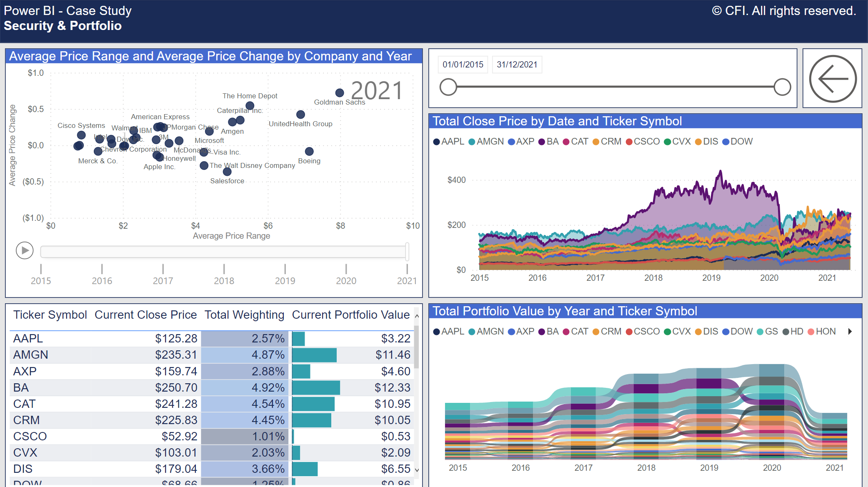Screen dimensions: 868x487
Task: Select the AMGN row in the table
Action: [x=31, y=355]
